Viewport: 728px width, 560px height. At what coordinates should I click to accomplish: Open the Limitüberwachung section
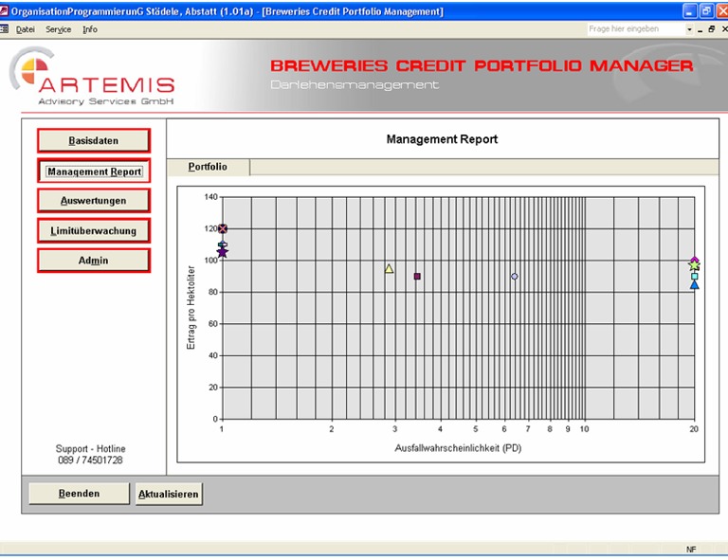[x=94, y=230]
